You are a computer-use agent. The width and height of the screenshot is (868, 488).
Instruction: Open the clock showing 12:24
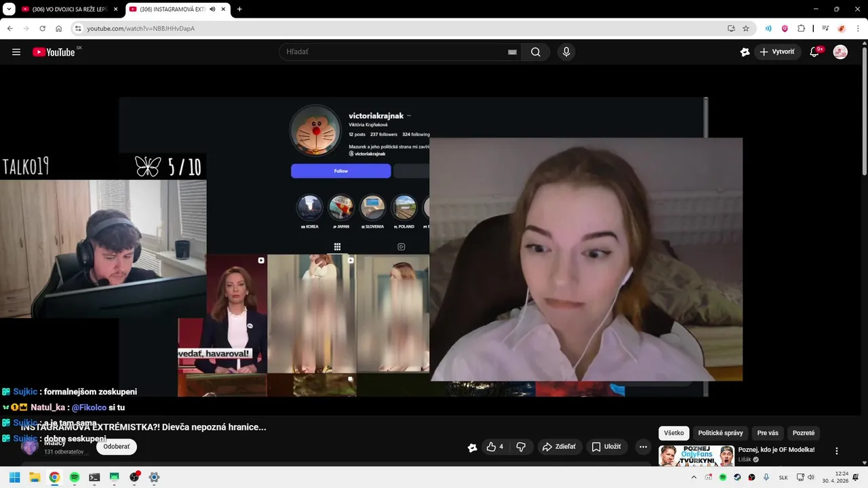tap(835, 477)
